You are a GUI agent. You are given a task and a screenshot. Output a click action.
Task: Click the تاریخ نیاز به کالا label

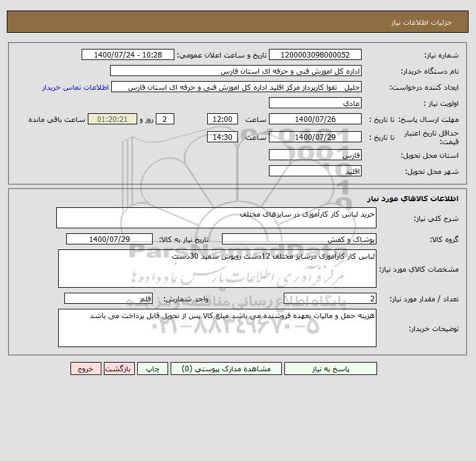(x=184, y=239)
